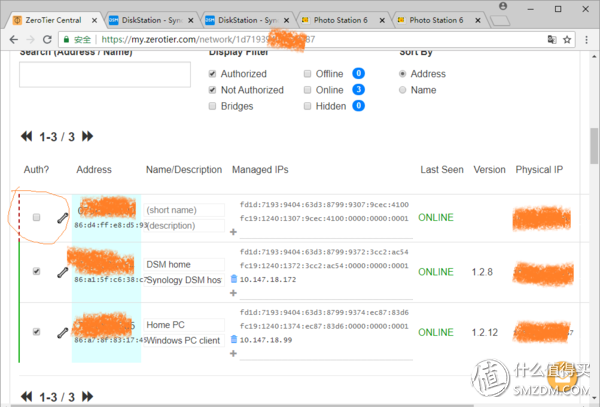Image resolution: width=600 pixels, height=407 pixels.
Task: Close the second Photo Station 6 tab
Action: pyautogui.click(x=478, y=21)
